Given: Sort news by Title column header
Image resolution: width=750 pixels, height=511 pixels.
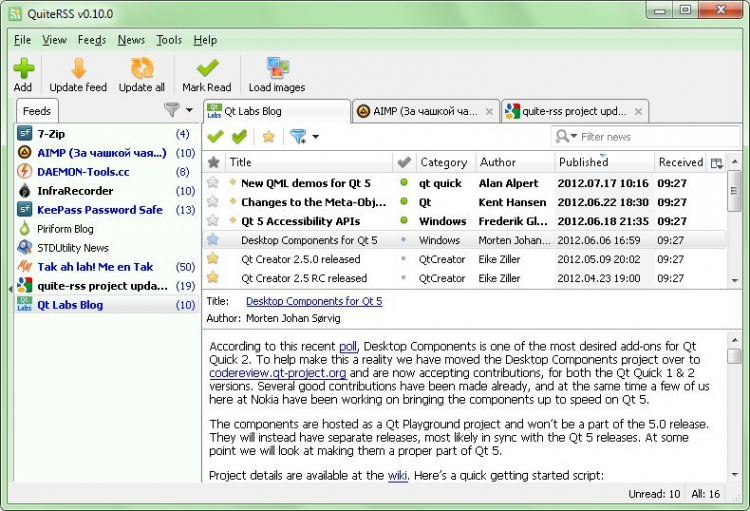Looking at the screenshot, I should 311,162.
